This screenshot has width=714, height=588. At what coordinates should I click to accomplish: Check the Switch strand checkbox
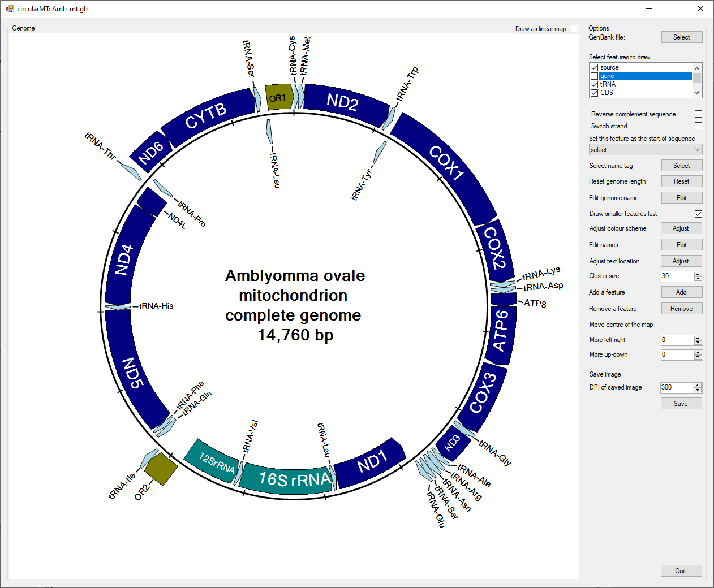[x=698, y=126]
